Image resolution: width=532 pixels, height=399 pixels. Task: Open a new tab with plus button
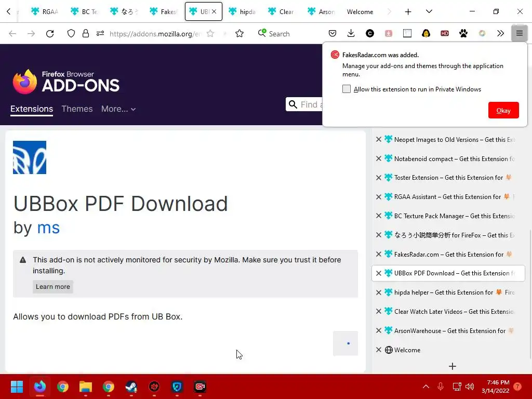pos(408,11)
